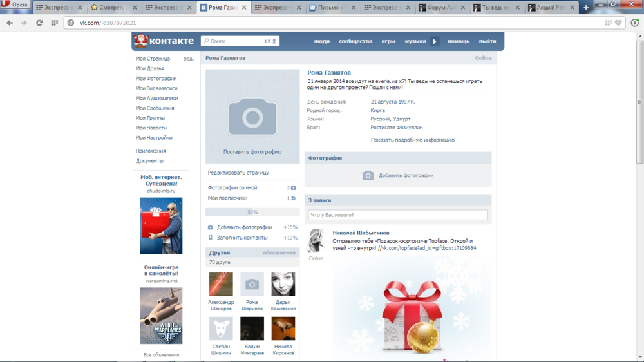Click the 50% profile completion bar
This screenshot has height=362, width=644.
(x=252, y=212)
